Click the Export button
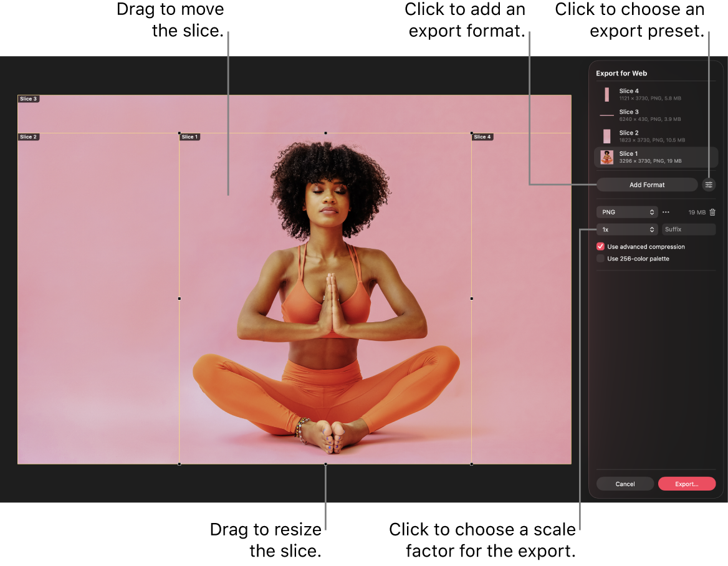 (687, 484)
